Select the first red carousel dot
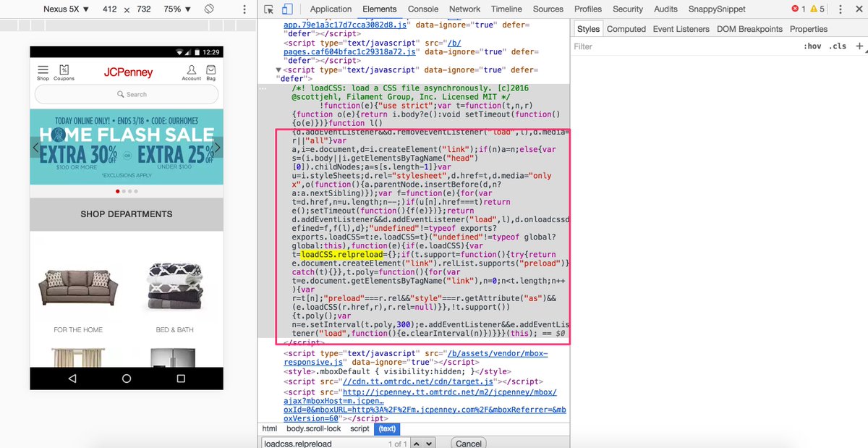This screenshot has width=868, height=448. (x=118, y=191)
